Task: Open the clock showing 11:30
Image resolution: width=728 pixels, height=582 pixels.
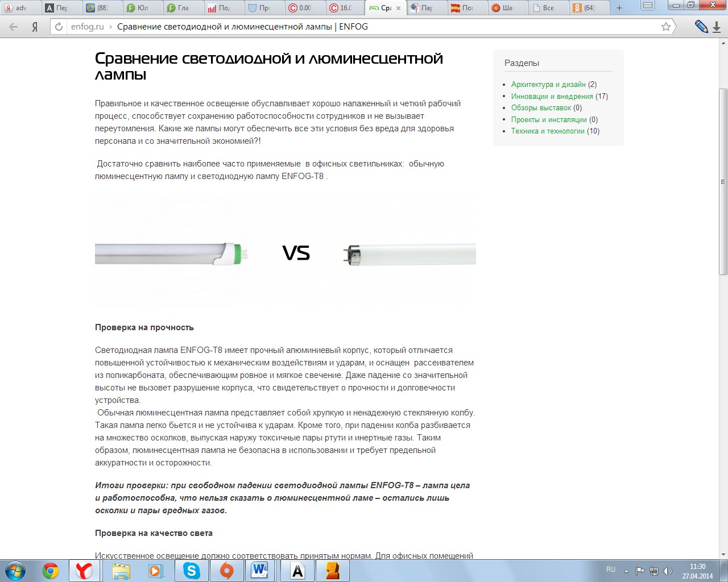Action: point(698,571)
